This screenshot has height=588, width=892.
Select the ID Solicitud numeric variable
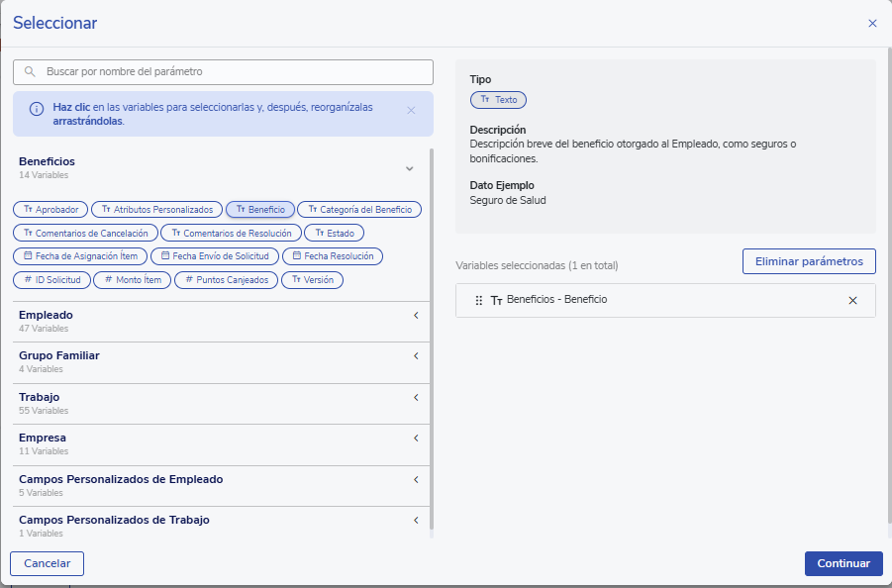tap(52, 280)
